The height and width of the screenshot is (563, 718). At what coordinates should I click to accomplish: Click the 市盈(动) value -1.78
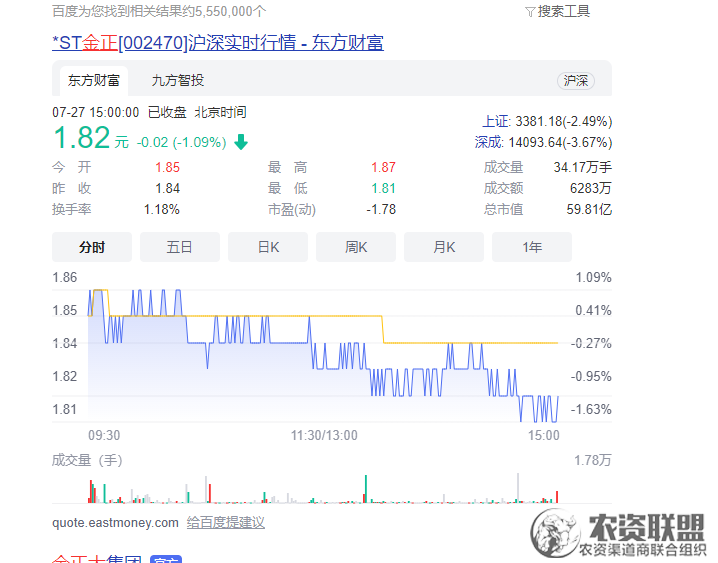click(381, 210)
